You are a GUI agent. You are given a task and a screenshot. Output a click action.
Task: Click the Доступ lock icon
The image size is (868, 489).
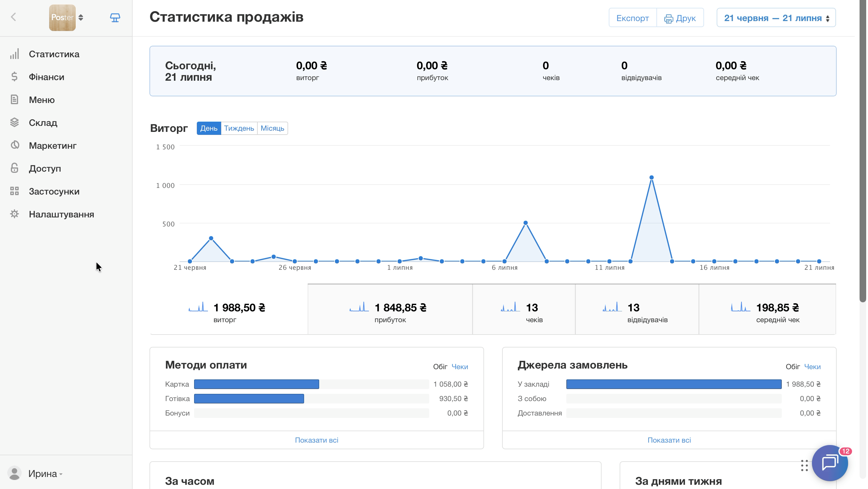(14, 168)
